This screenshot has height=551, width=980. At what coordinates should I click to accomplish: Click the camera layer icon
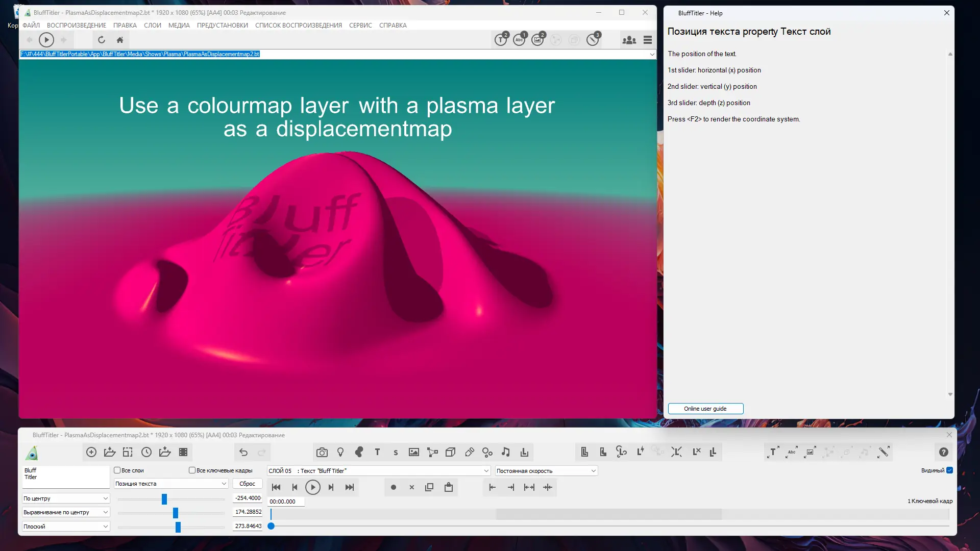[322, 452]
